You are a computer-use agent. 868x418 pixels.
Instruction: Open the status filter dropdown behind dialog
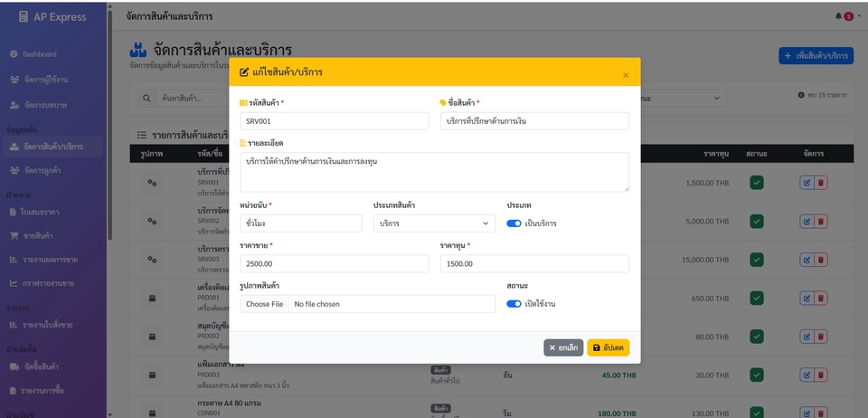(x=684, y=99)
